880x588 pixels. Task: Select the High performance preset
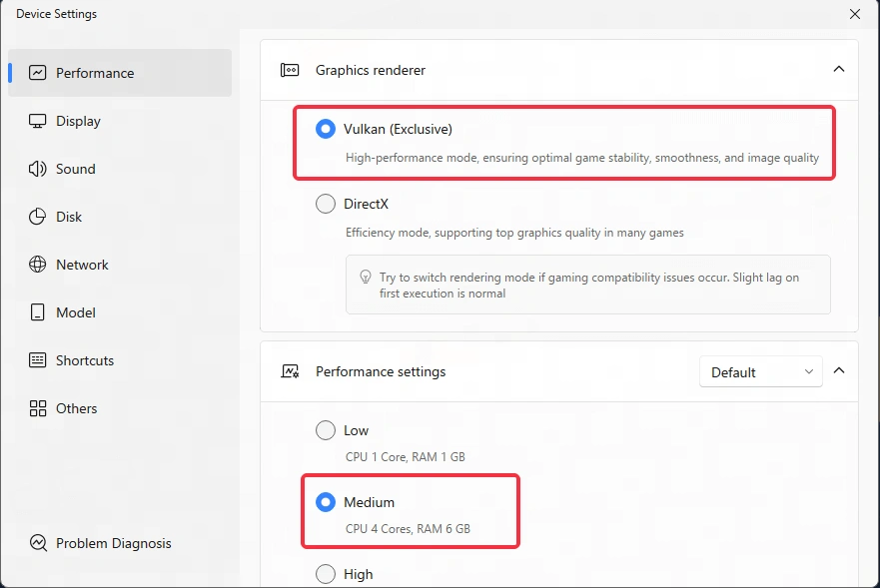pyautogui.click(x=325, y=573)
